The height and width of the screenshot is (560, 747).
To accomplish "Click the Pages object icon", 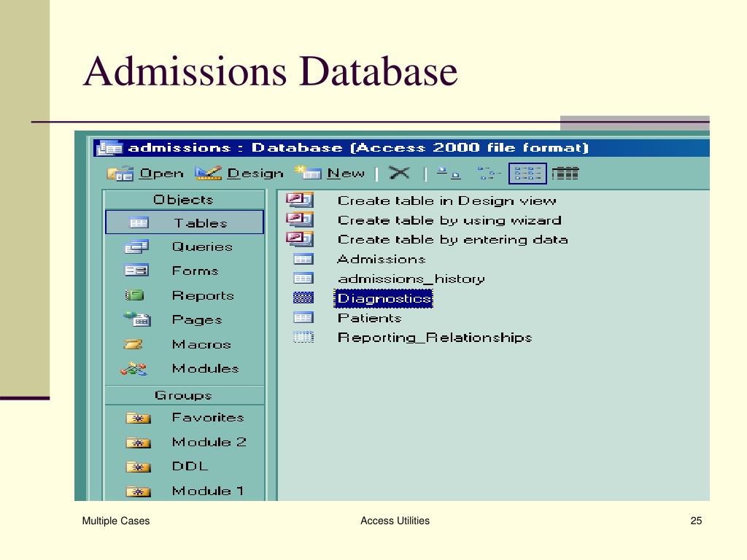I will pyautogui.click(x=137, y=319).
